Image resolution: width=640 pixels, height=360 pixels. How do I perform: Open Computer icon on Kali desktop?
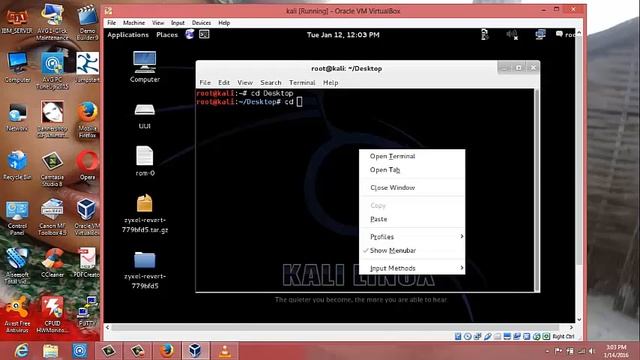144,67
